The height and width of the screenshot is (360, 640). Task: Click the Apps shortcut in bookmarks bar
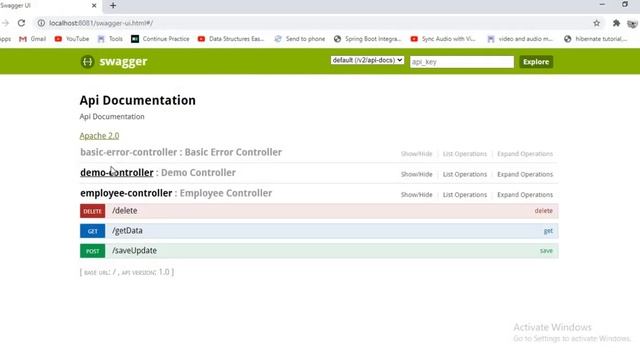coord(5,39)
